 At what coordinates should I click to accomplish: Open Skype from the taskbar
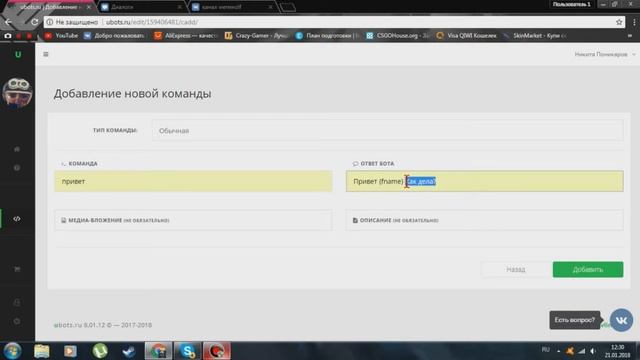tap(187, 351)
